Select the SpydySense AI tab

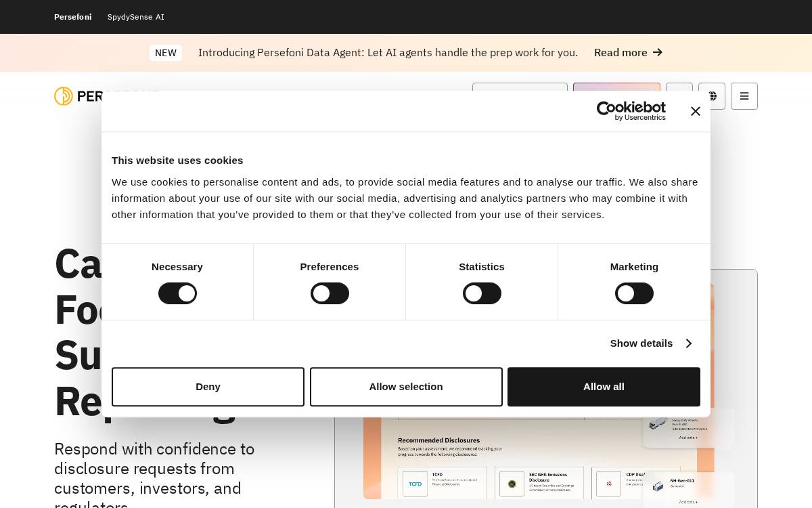click(x=136, y=17)
